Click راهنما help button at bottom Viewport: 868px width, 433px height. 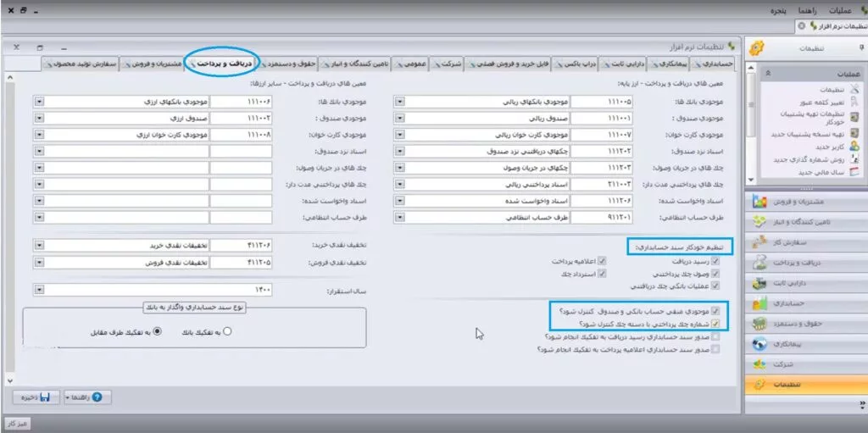[x=87, y=397]
